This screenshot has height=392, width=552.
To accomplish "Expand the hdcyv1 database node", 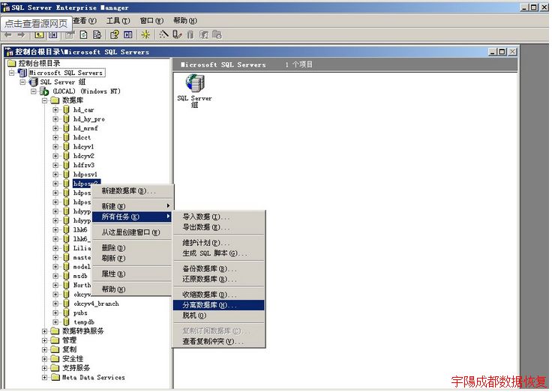I will (x=55, y=147).
